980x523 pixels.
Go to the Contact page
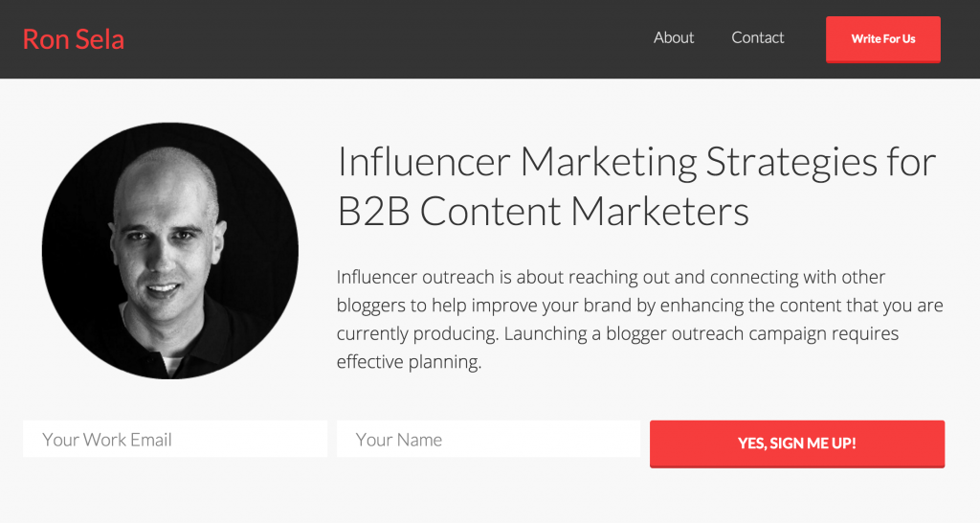pyautogui.click(x=757, y=38)
